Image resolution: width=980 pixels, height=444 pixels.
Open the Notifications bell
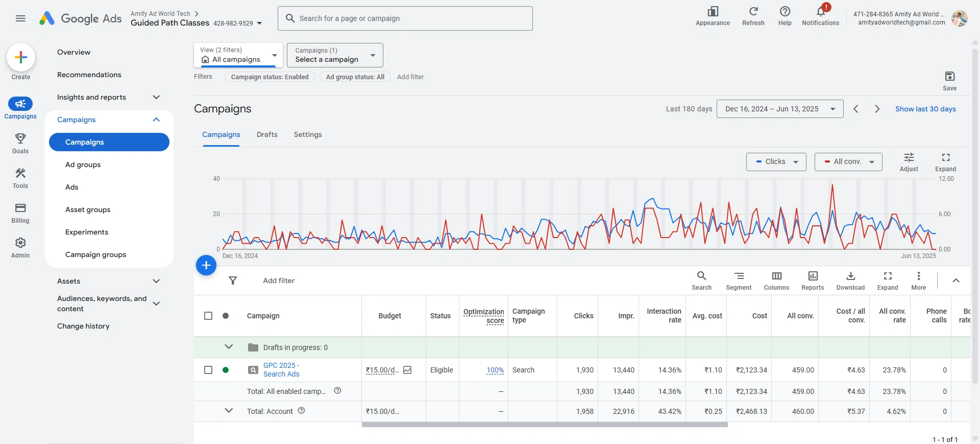[820, 15]
